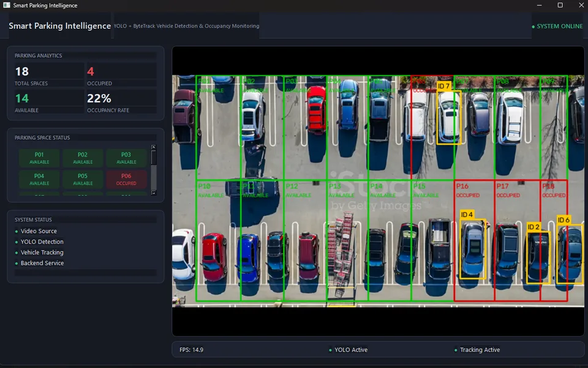Click the ID 4 tracking label on the video
The height and width of the screenshot is (368, 588).
467,215
